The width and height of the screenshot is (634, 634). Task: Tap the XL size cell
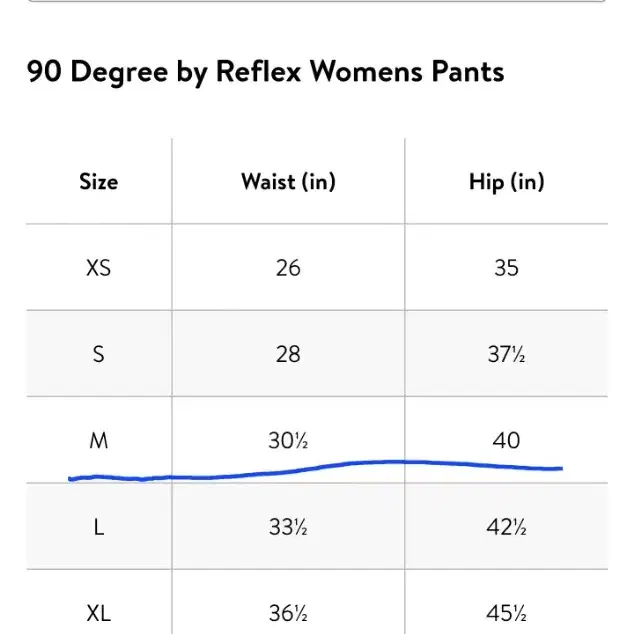[99, 613]
